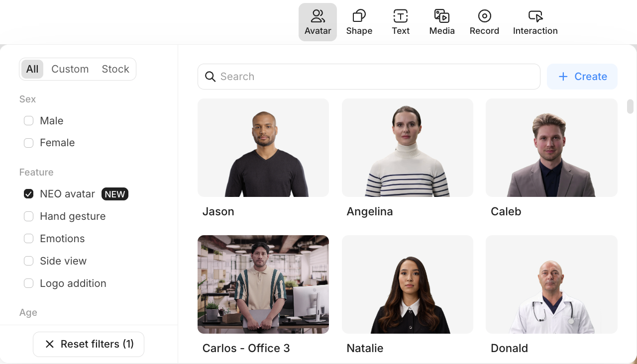This screenshot has height=364, width=637.
Task: Uncheck the NEO avatar filter
Action: click(x=29, y=194)
